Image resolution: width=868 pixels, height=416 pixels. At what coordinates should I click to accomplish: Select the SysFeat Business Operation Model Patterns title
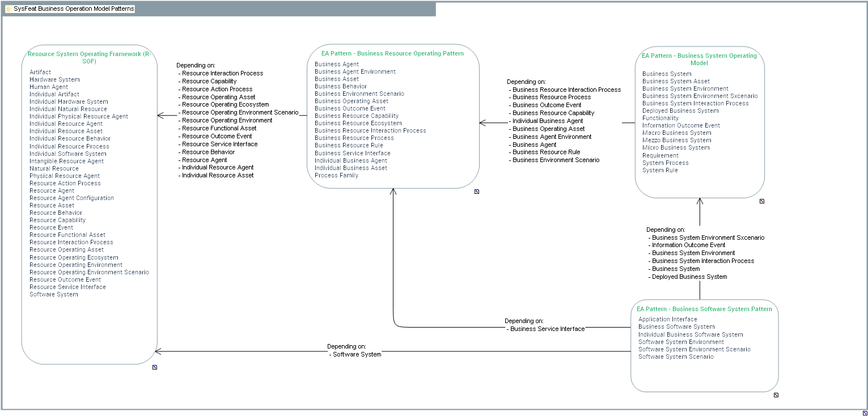pyautogui.click(x=74, y=9)
